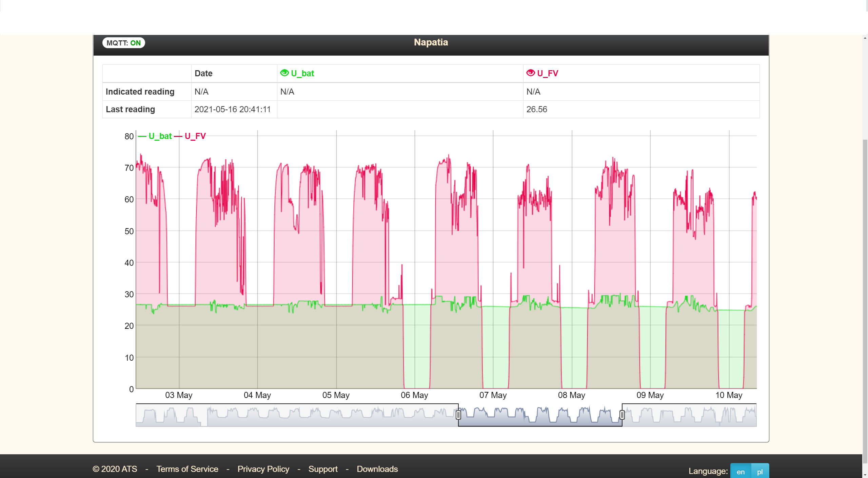Click the right range selector handle
Screen dimensions: 868x478
pos(622,415)
